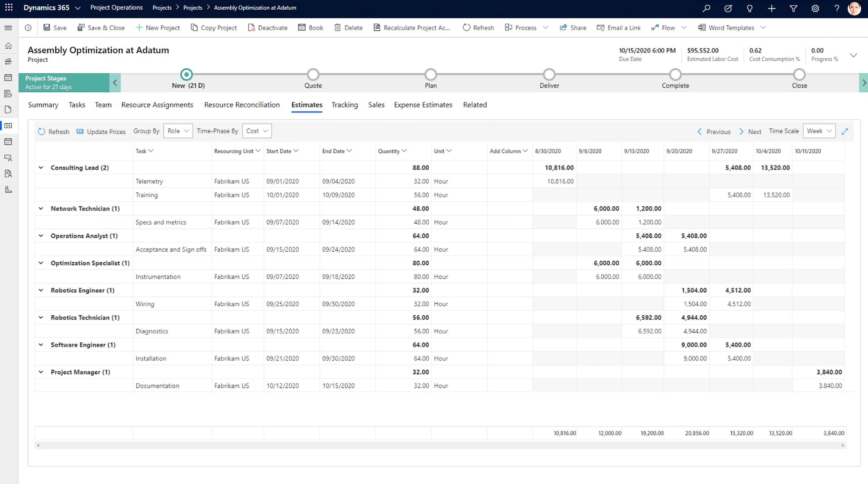
Task: Click the Next time period button
Action: click(x=750, y=131)
